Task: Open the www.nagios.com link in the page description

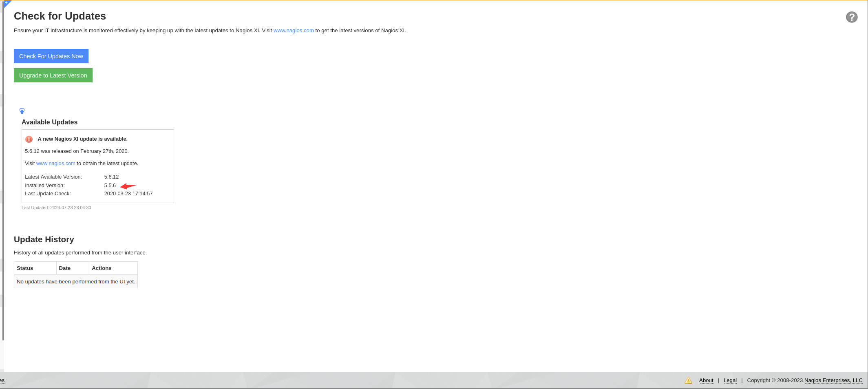Action: click(x=294, y=31)
